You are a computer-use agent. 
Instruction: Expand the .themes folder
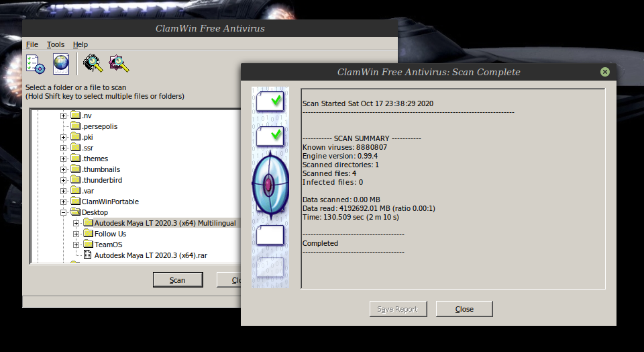(63, 159)
